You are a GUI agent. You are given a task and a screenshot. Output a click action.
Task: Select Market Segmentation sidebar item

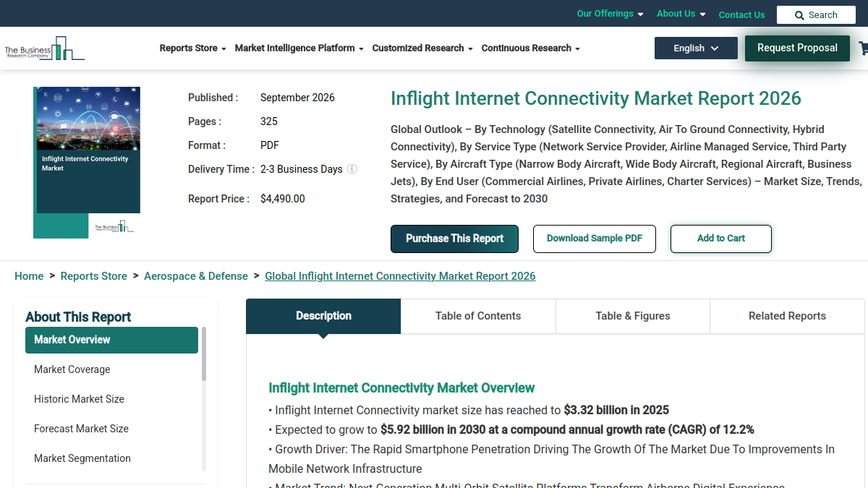point(111,458)
